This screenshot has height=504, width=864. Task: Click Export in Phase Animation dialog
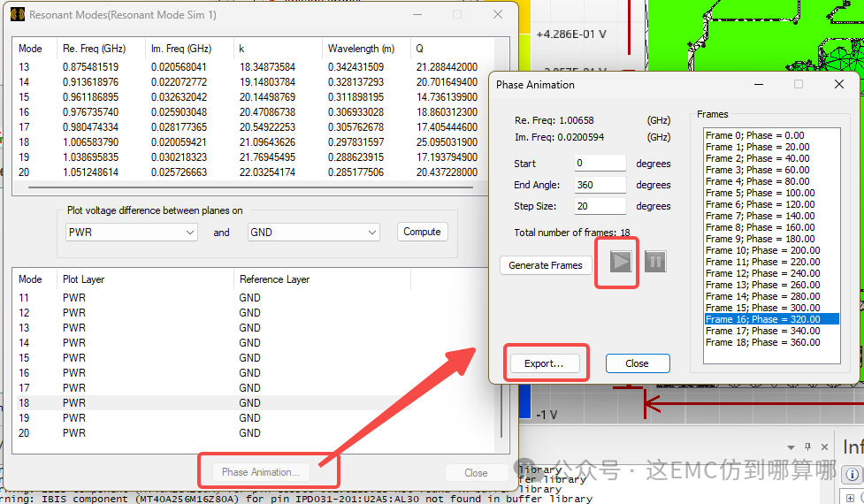(x=544, y=363)
